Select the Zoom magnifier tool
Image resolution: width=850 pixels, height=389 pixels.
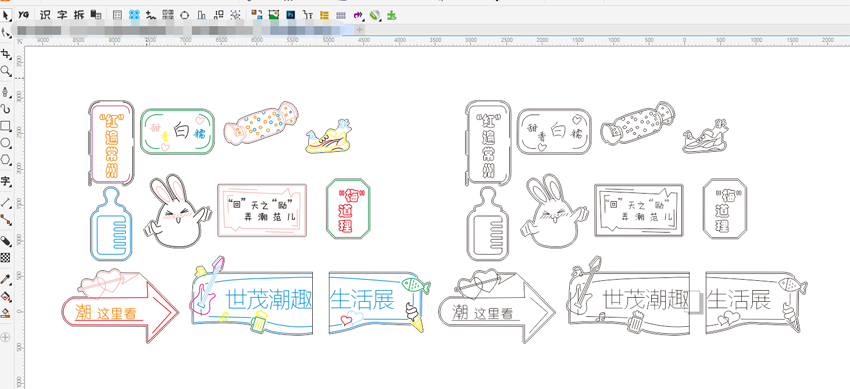point(5,70)
